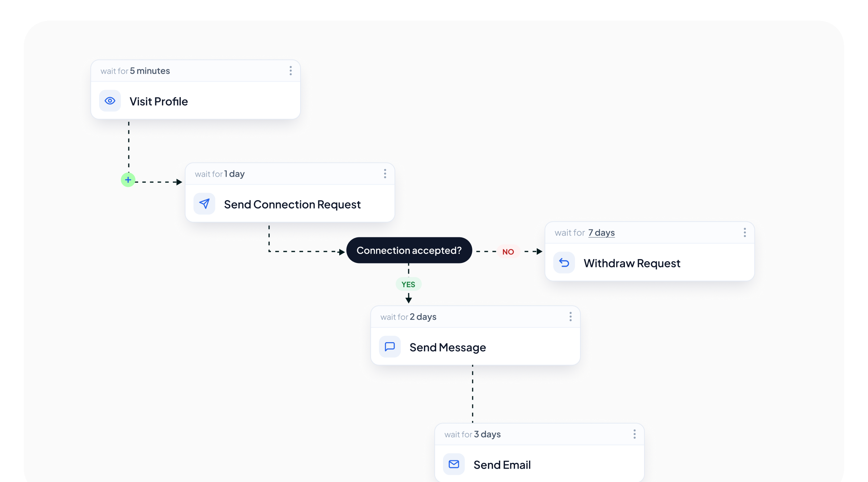868x482 pixels.
Task: Click the paper plane icon on Send Connection Request
Action: click(x=204, y=204)
